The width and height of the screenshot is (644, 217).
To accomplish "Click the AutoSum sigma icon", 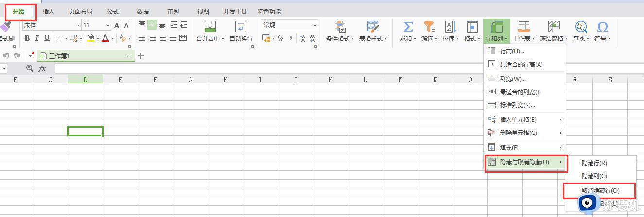I will pos(408,27).
